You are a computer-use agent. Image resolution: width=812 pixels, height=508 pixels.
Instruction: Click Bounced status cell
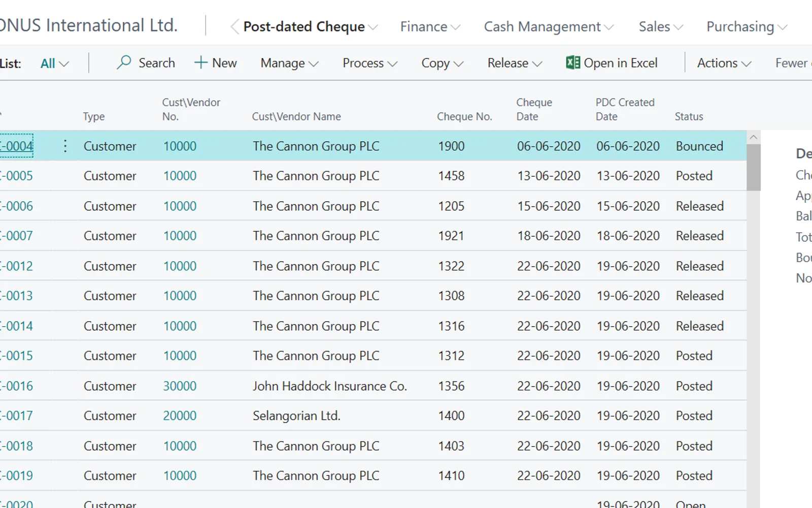point(699,146)
